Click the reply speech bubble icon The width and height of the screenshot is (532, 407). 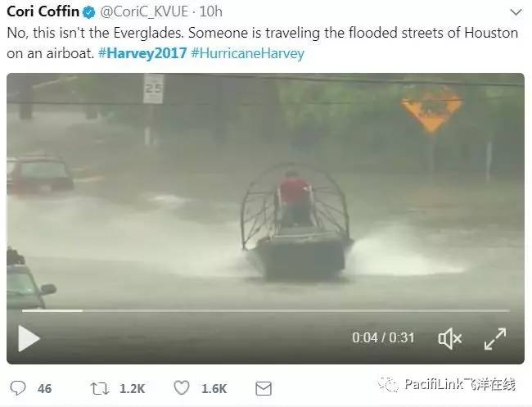pyautogui.click(x=18, y=387)
